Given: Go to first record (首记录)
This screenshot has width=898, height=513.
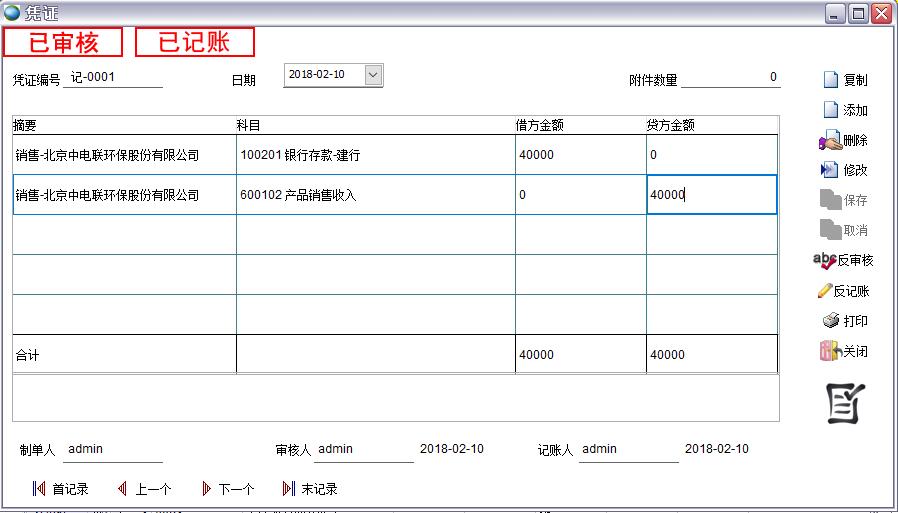Looking at the screenshot, I should [39, 489].
